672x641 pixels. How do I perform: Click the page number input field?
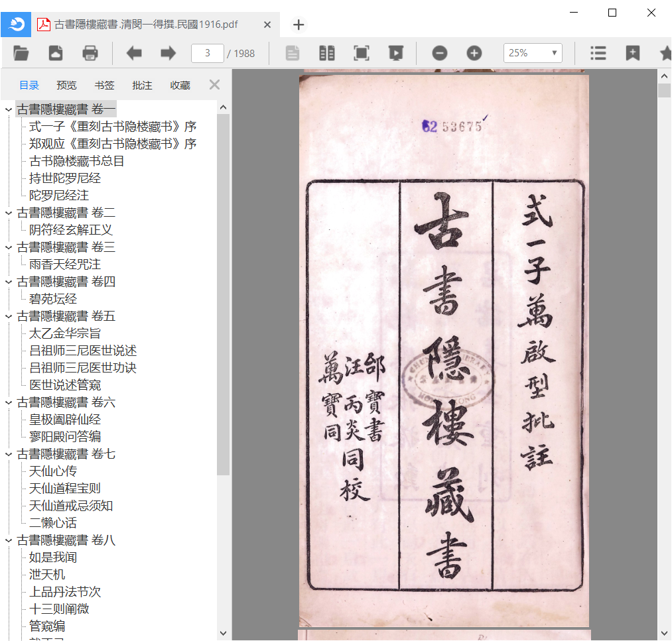point(207,53)
